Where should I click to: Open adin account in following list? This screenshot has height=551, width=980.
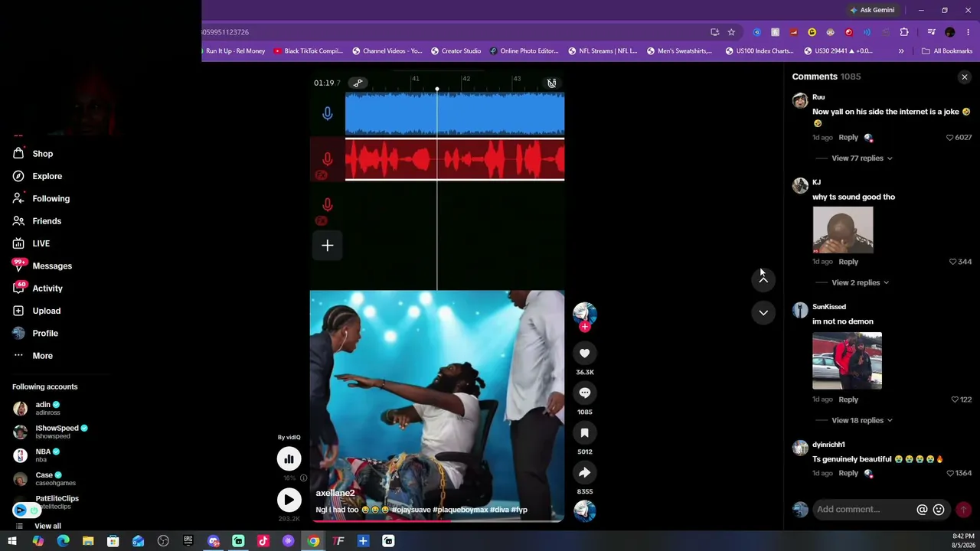(47, 409)
